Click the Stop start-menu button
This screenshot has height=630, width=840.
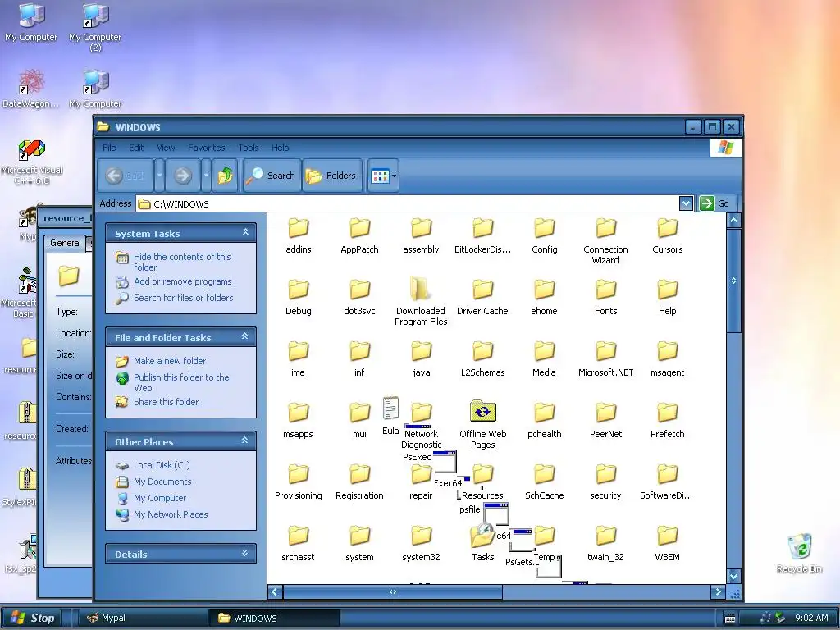point(31,618)
